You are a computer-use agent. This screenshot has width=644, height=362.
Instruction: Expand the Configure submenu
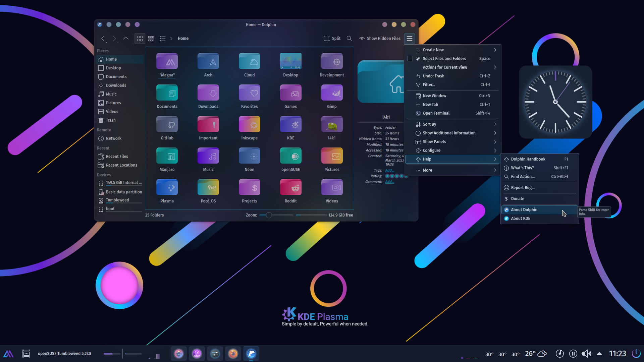click(452, 150)
